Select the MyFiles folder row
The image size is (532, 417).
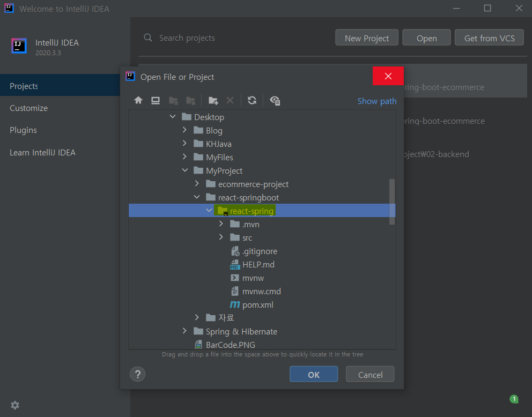[262, 157]
